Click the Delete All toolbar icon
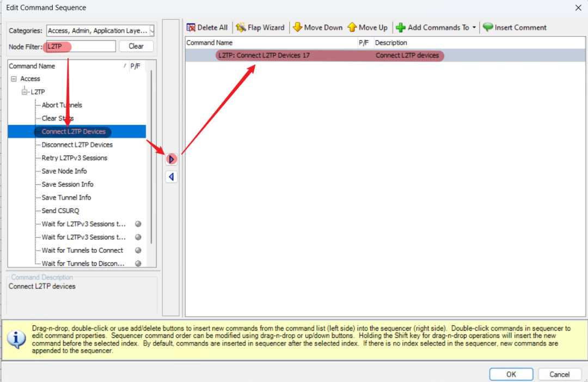The width and height of the screenshot is (588, 382). [191, 27]
